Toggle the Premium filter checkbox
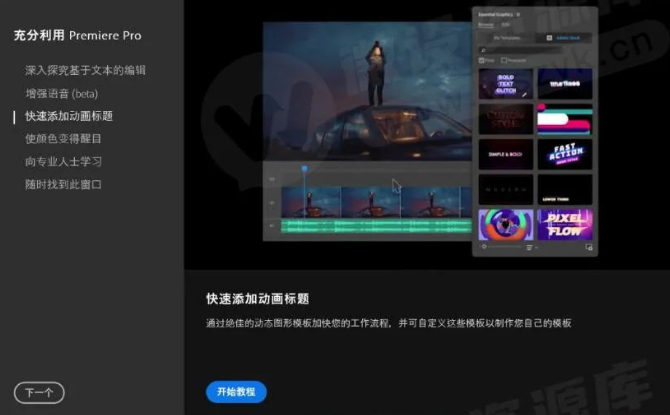 click(504, 60)
